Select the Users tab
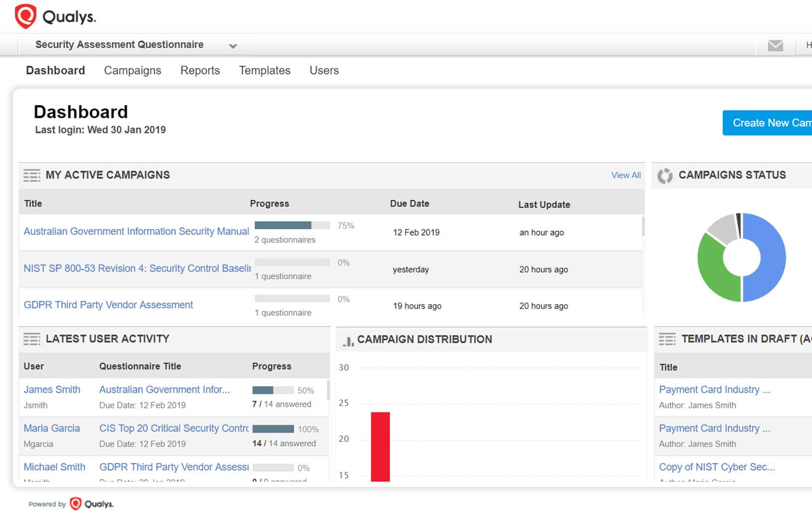The height and width of the screenshot is (513, 812). coord(324,71)
